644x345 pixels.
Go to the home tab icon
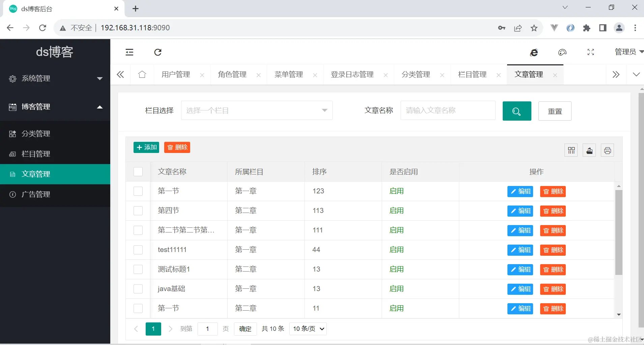click(142, 74)
